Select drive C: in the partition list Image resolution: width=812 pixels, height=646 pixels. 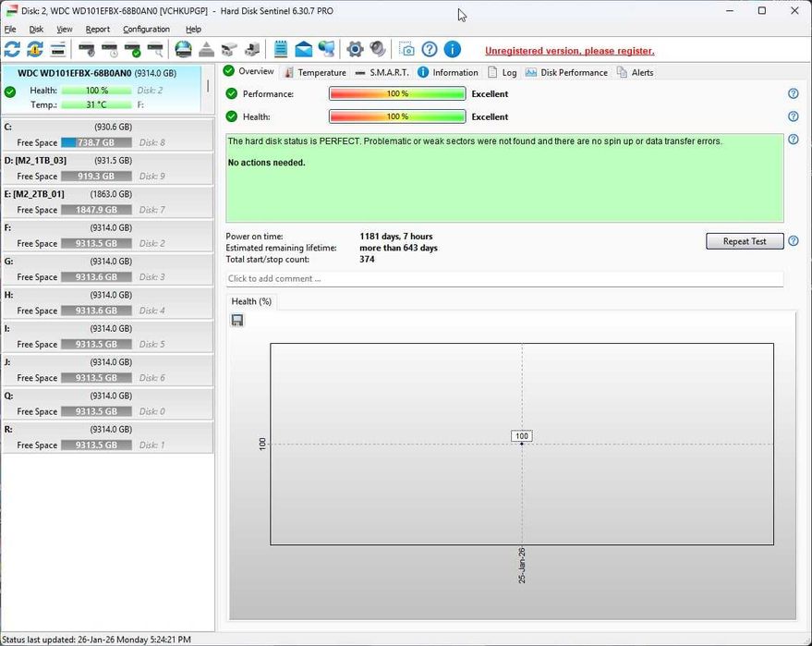[x=108, y=135]
